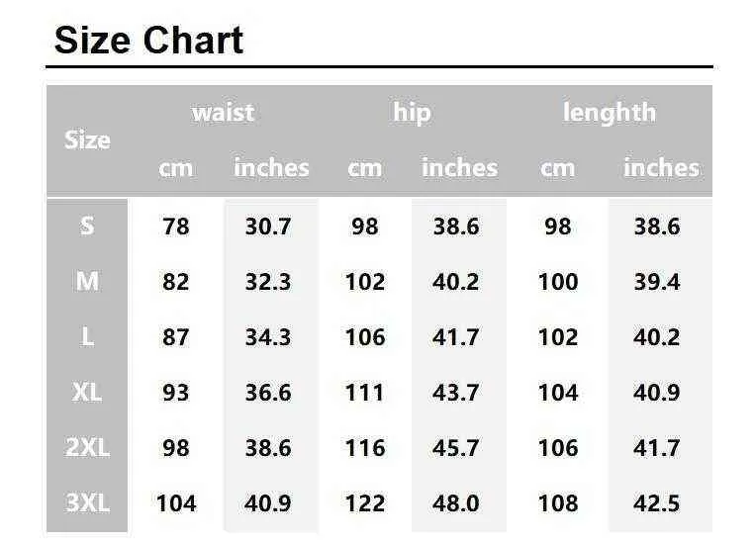This screenshot has height=545, width=756.
Task: Select the S size row label
Action: point(87,226)
